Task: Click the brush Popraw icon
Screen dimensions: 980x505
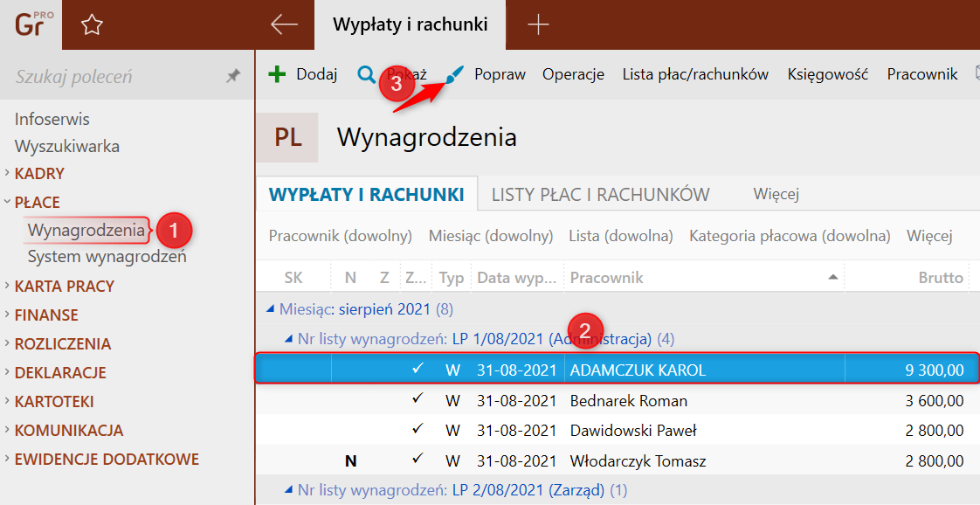Action: (455, 74)
